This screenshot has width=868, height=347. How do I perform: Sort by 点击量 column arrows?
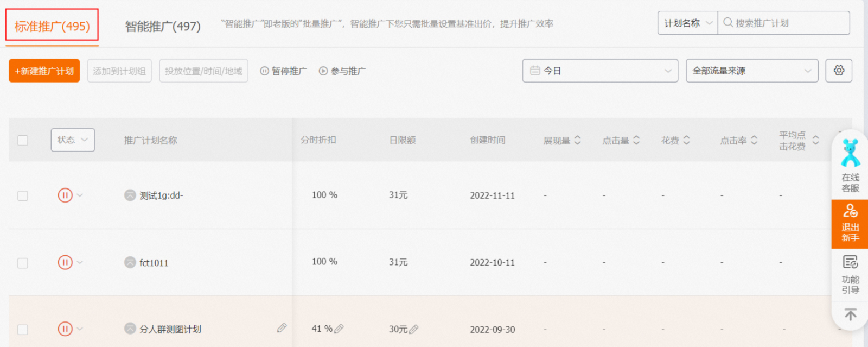click(636, 140)
